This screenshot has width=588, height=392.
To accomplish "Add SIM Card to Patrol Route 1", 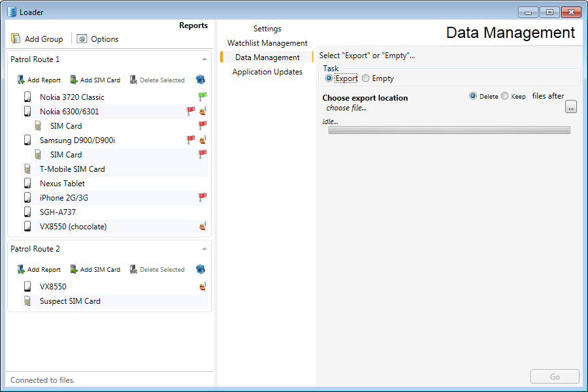I will (x=95, y=80).
